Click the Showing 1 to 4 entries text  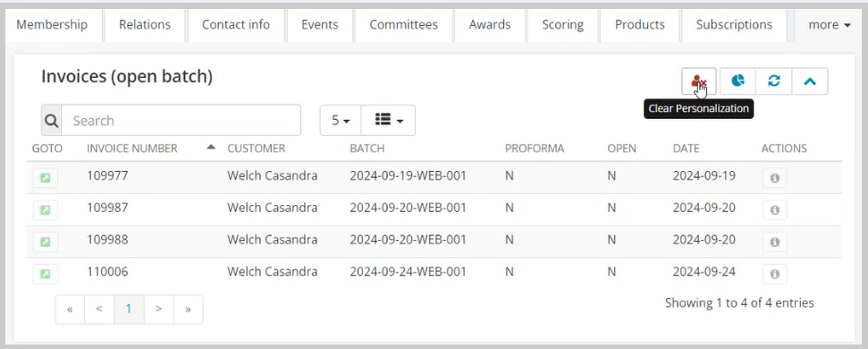point(739,302)
